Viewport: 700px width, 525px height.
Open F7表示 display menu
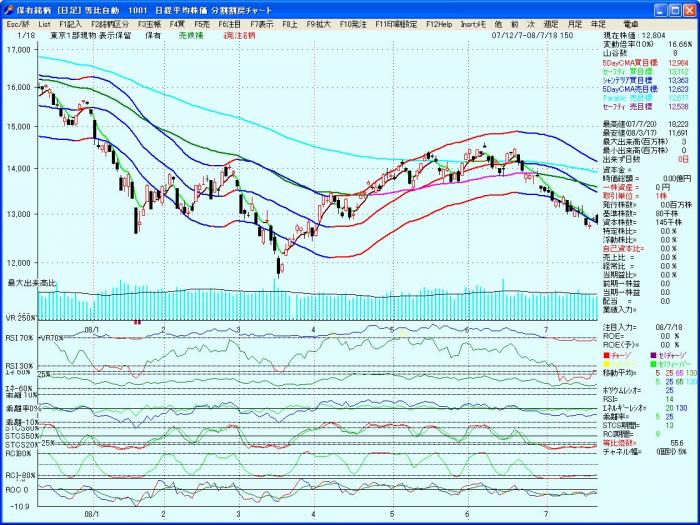pyautogui.click(x=262, y=25)
